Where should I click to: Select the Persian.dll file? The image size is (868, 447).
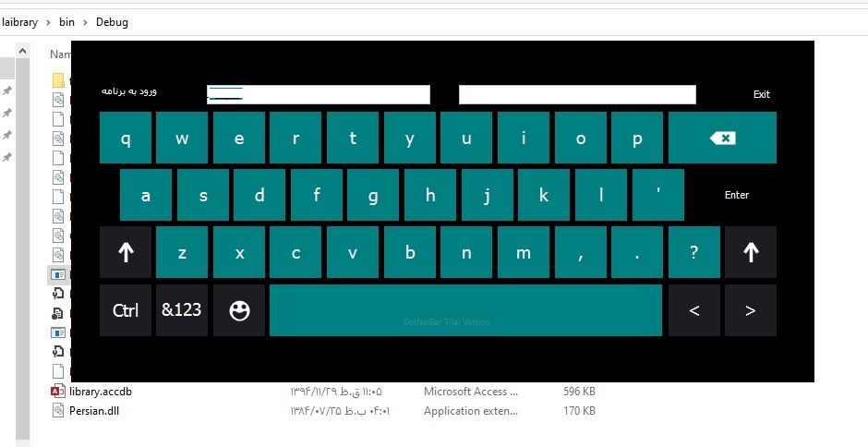pos(93,411)
